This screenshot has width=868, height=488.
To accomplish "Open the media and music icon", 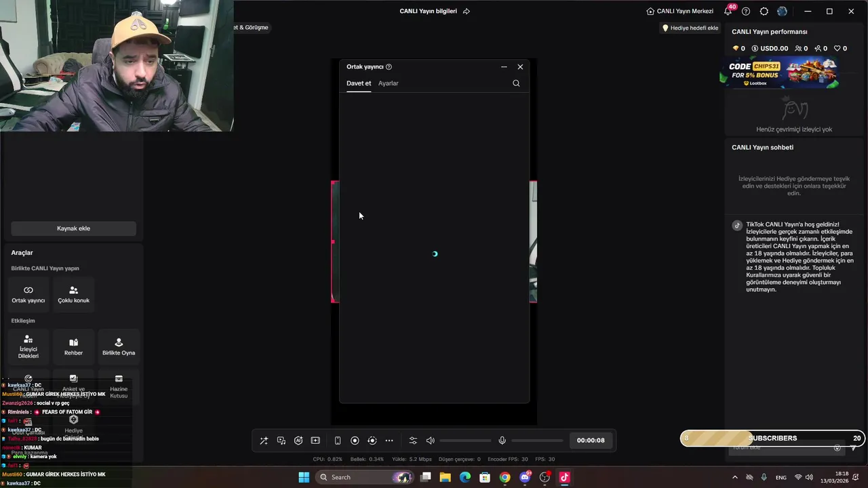I will click(281, 441).
